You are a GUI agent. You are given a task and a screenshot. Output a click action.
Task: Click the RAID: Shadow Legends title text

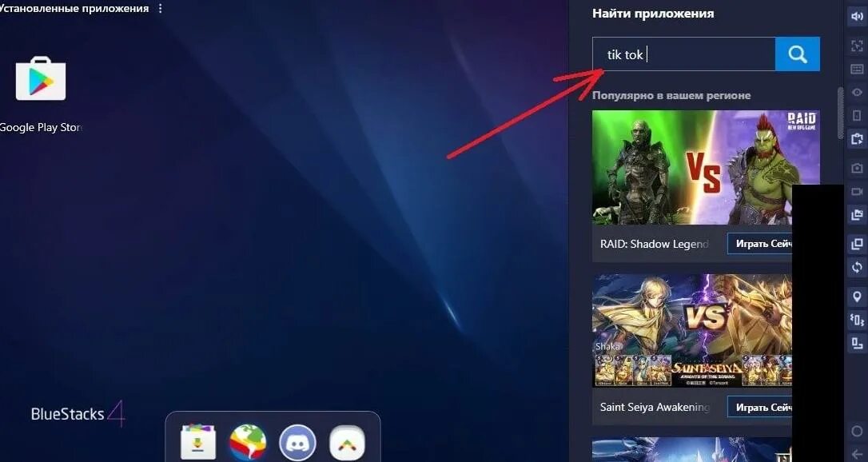[655, 244]
